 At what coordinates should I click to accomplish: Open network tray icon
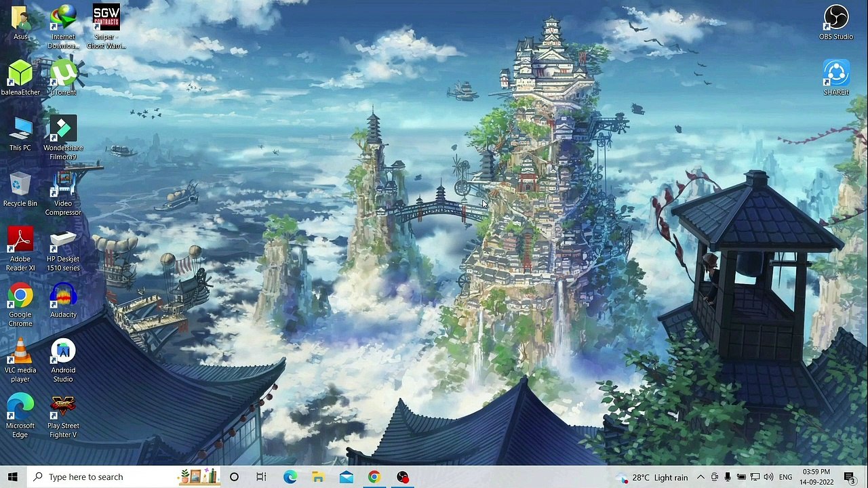click(x=755, y=477)
